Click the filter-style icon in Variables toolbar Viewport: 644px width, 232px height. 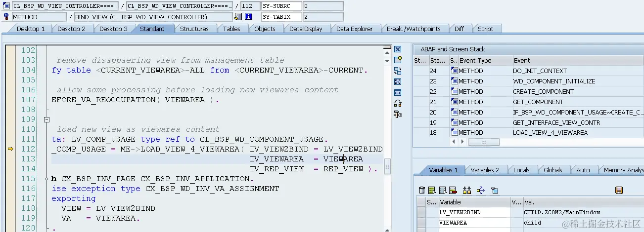pos(494,190)
